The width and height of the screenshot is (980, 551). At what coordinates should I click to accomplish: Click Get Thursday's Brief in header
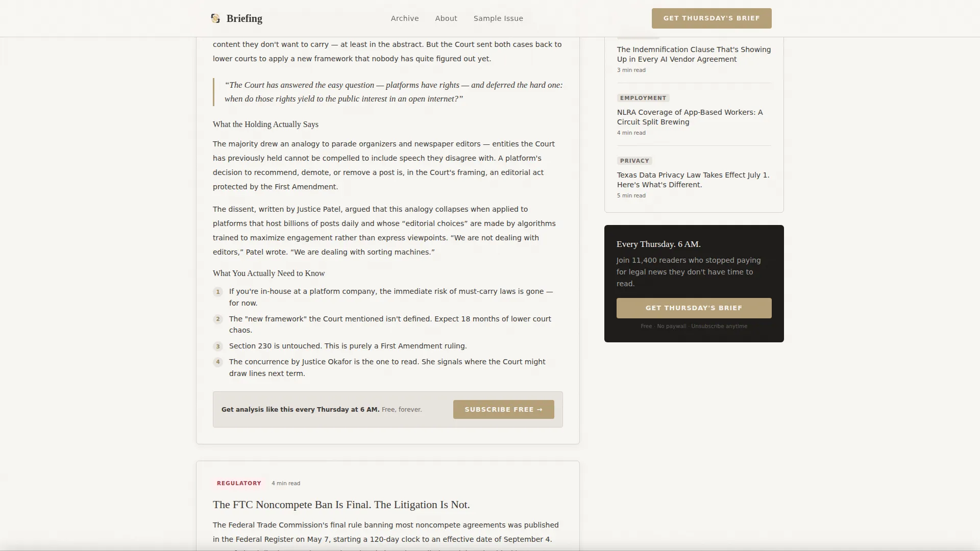point(712,18)
